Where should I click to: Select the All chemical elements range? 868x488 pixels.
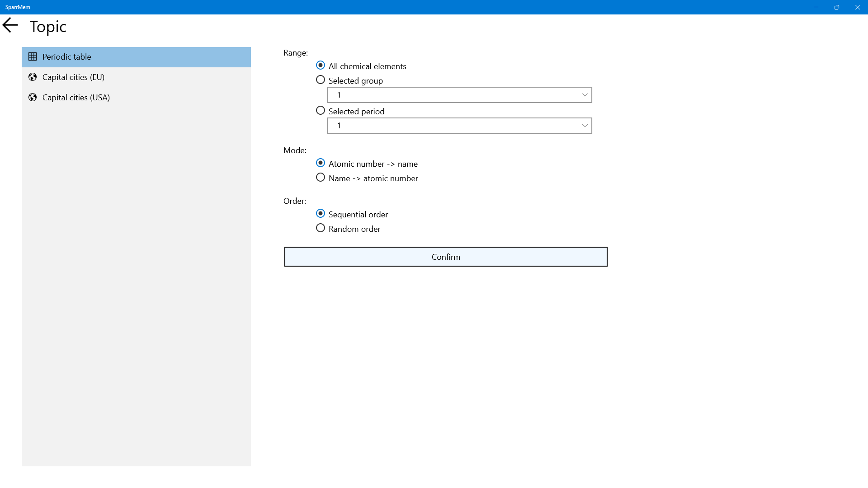coord(321,66)
